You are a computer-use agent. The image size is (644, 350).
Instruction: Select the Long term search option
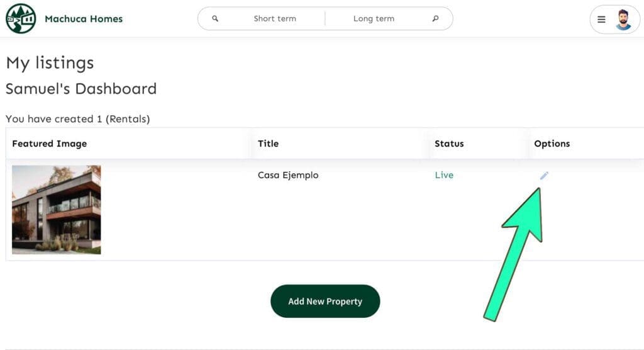[374, 18]
